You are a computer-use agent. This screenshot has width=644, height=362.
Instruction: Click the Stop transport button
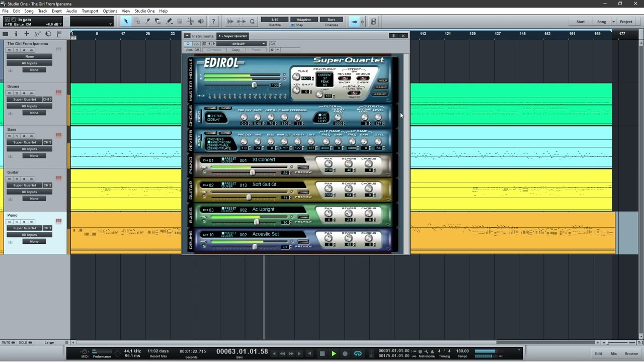(322, 354)
